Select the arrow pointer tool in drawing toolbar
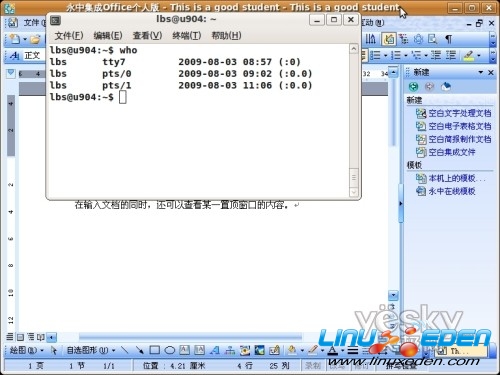Viewport: 500px width, 375px height. pyautogui.click(x=54, y=350)
